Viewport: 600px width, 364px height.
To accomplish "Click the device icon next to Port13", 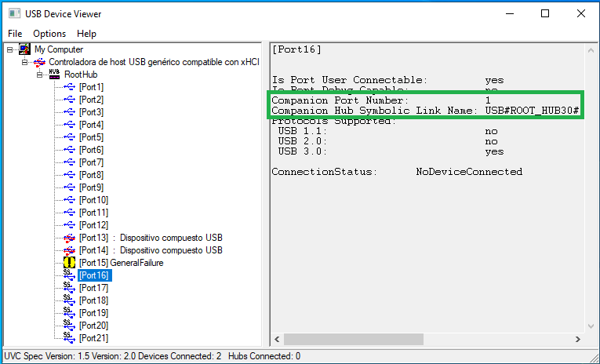I will [x=70, y=238].
